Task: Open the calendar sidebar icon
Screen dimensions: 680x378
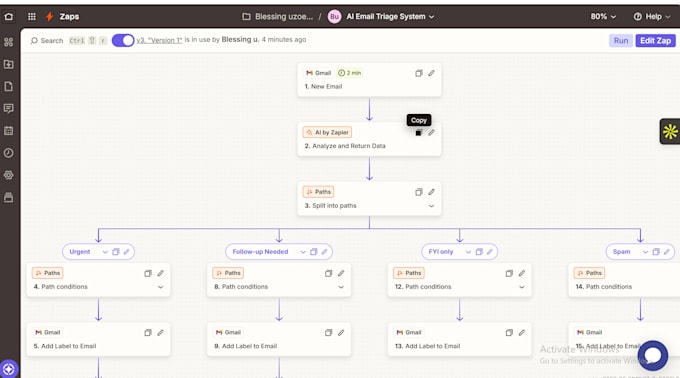Action: 9,130
